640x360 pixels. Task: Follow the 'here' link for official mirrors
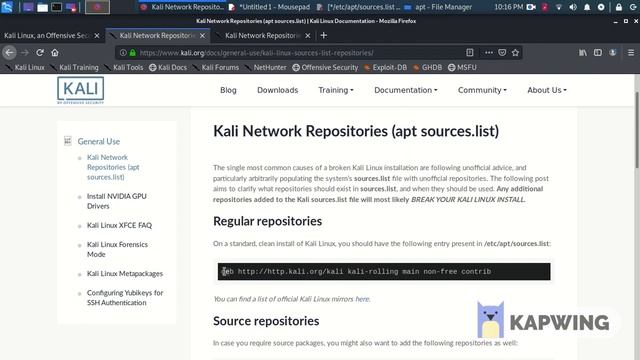click(x=362, y=299)
